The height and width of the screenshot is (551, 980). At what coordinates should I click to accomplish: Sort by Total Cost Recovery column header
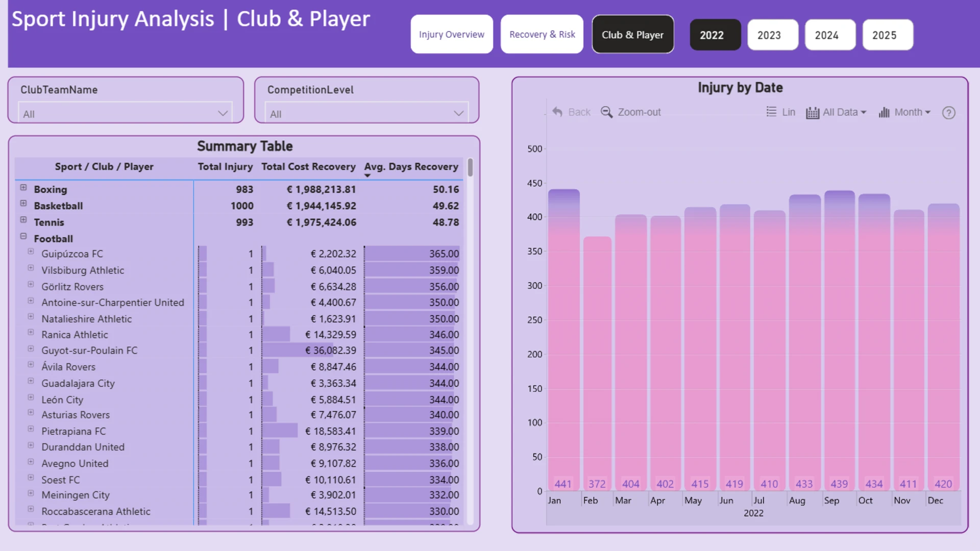308,167
